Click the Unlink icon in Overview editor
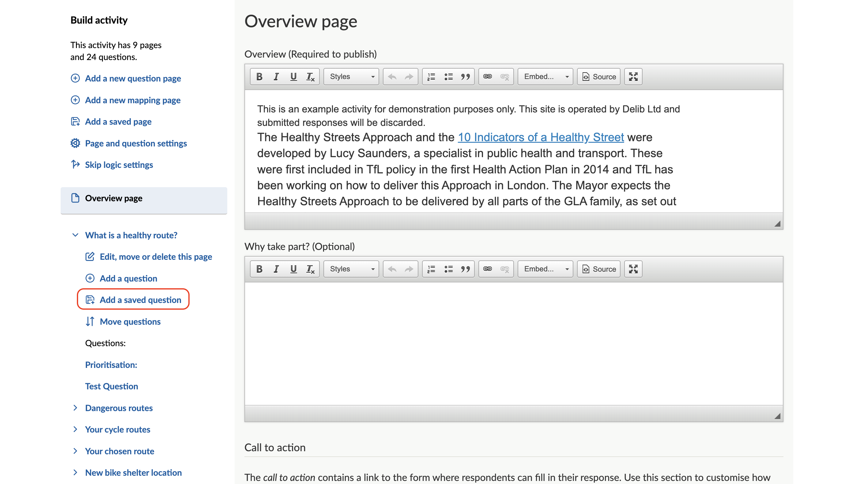 [504, 77]
